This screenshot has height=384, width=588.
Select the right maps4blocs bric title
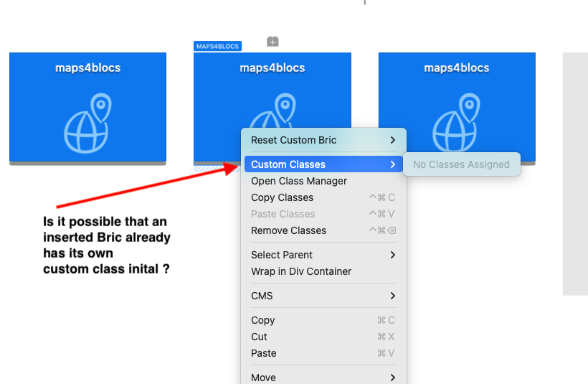click(x=457, y=68)
